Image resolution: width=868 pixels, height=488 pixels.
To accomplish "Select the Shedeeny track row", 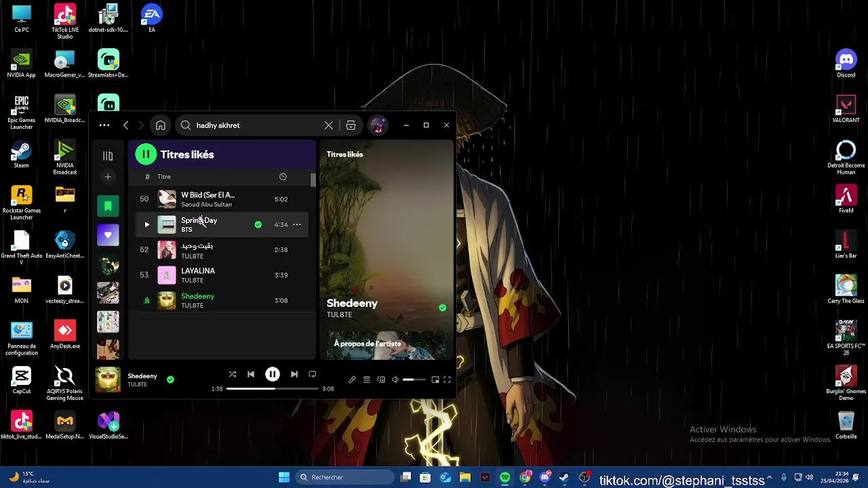I will 222,300.
